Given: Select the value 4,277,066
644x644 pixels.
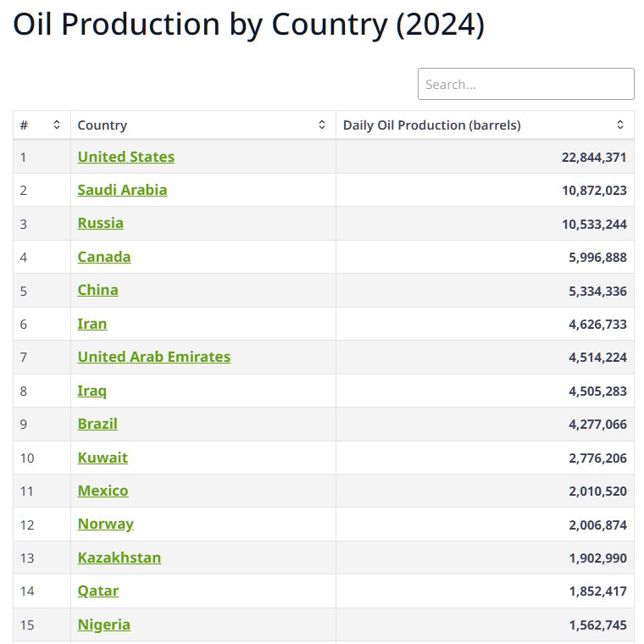Looking at the screenshot, I should coord(597,425).
